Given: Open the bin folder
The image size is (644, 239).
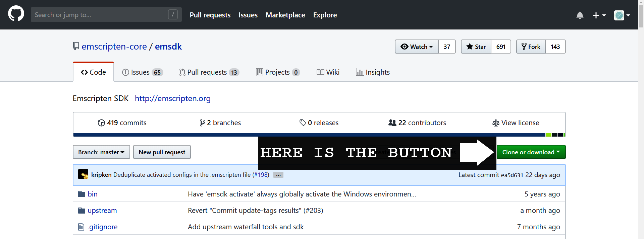Looking at the screenshot, I should (92, 194).
